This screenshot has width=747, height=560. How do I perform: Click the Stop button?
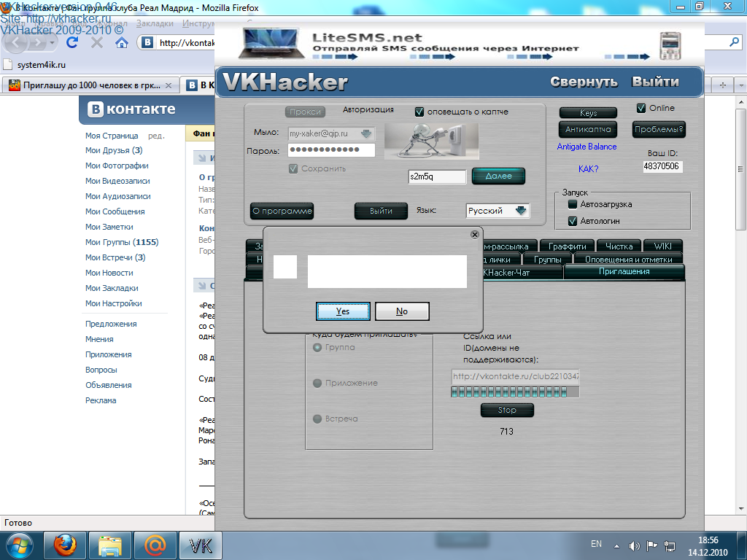tap(507, 410)
